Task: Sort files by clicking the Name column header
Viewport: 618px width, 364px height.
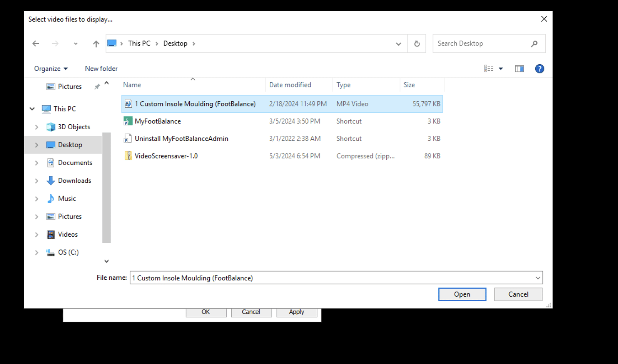Action: pyautogui.click(x=132, y=85)
